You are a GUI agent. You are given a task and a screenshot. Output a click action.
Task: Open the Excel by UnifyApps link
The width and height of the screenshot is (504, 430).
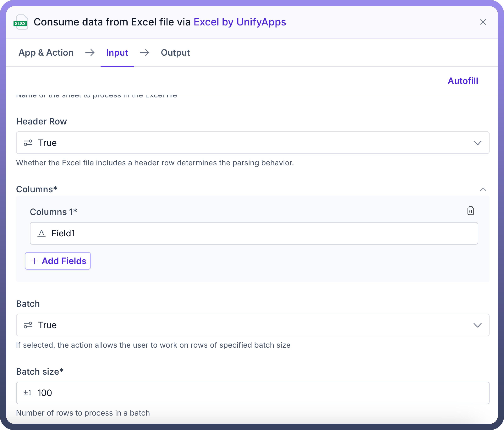(240, 22)
